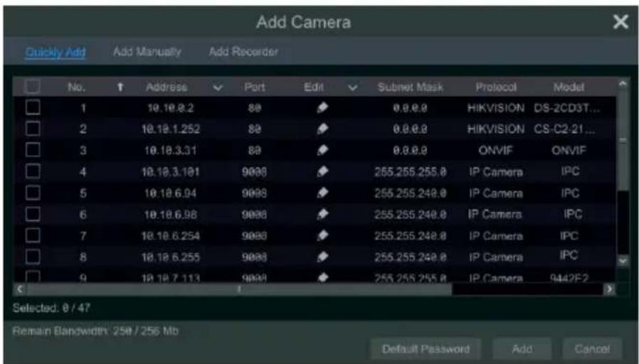Viewport: 639px width, 364px height.
Task: Click the Cancel button
Action: pos(592,349)
